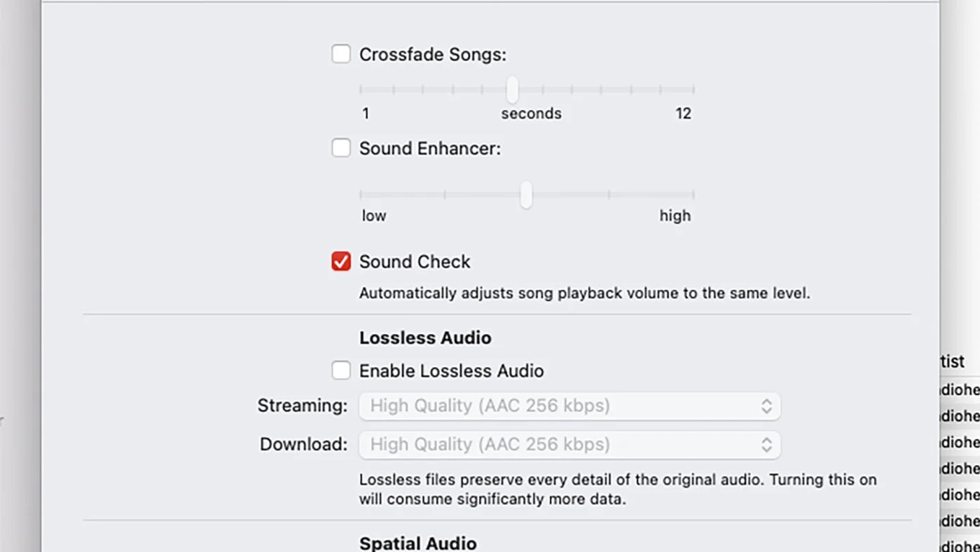Viewport: 980px width, 552px height.
Task: Click the Crossfade Songs slider handle
Action: click(x=513, y=90)
